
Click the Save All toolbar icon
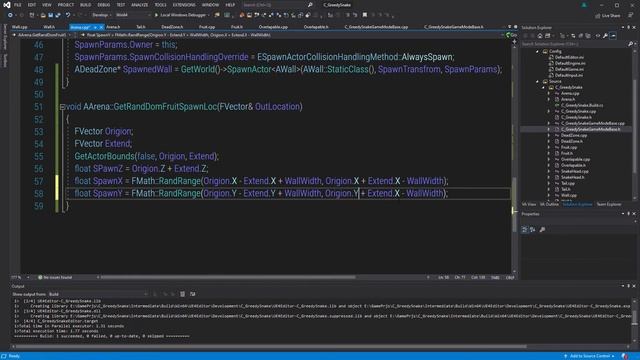(58, 15)
